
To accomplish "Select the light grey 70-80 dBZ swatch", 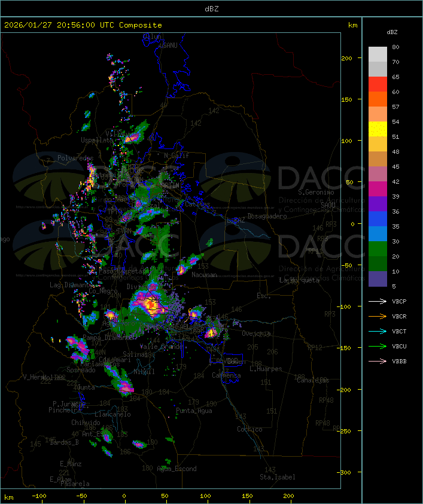I will (x=378, y=54).
